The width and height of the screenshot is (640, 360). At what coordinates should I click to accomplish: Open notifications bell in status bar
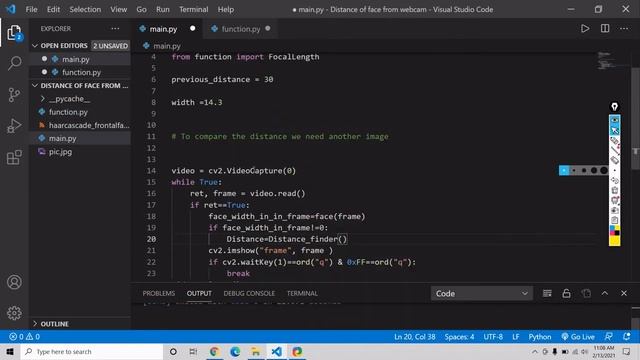click(x=627, y=337)
